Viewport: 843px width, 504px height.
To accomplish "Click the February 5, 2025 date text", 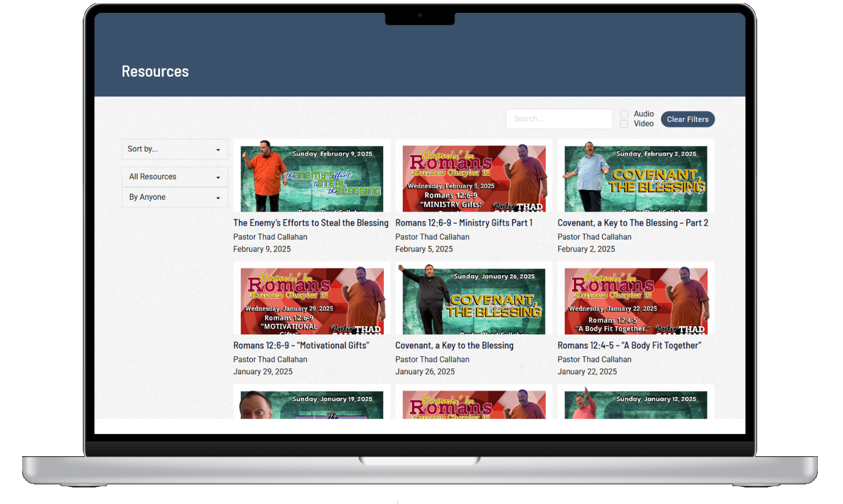I will tap(424, 250).
